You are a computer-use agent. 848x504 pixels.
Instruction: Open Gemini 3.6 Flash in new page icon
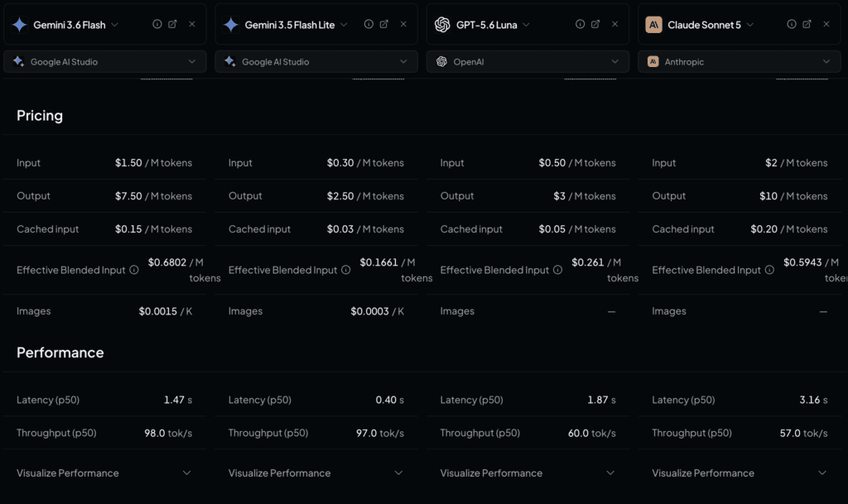pyautogui.click(x=172, y=24)
